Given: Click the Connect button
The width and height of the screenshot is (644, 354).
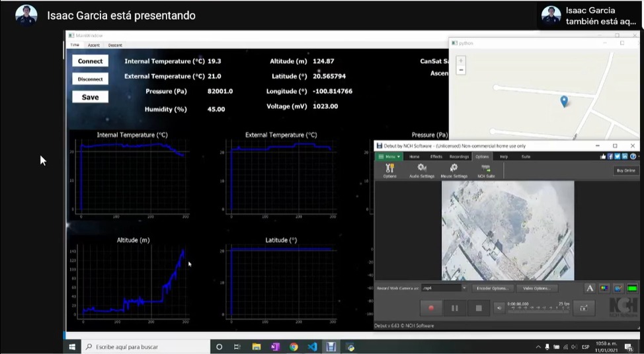Looking at the screenshot, I should click(x=90, y=61).
